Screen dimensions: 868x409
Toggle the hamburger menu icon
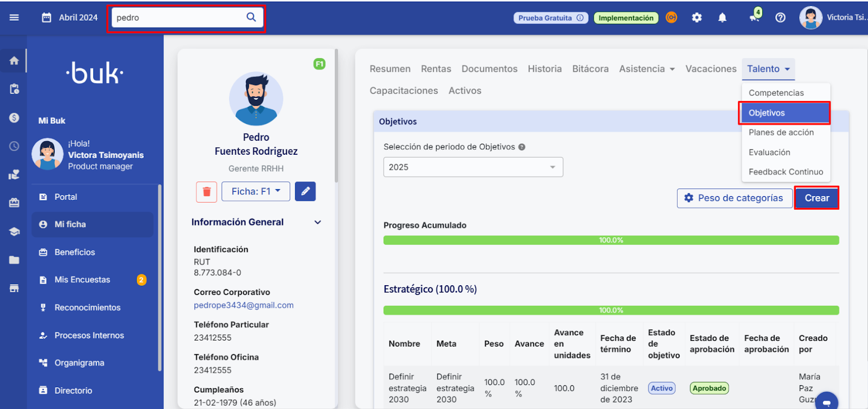(x=14, y=17)
